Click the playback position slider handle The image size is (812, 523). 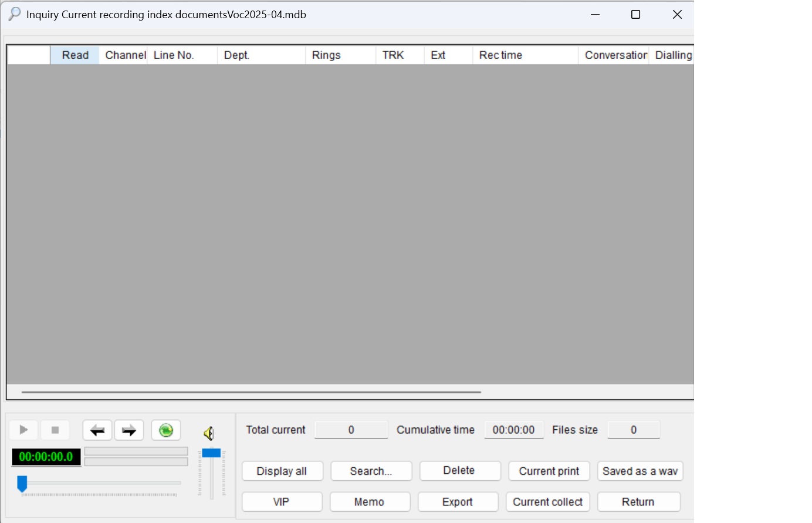(22, 484)
